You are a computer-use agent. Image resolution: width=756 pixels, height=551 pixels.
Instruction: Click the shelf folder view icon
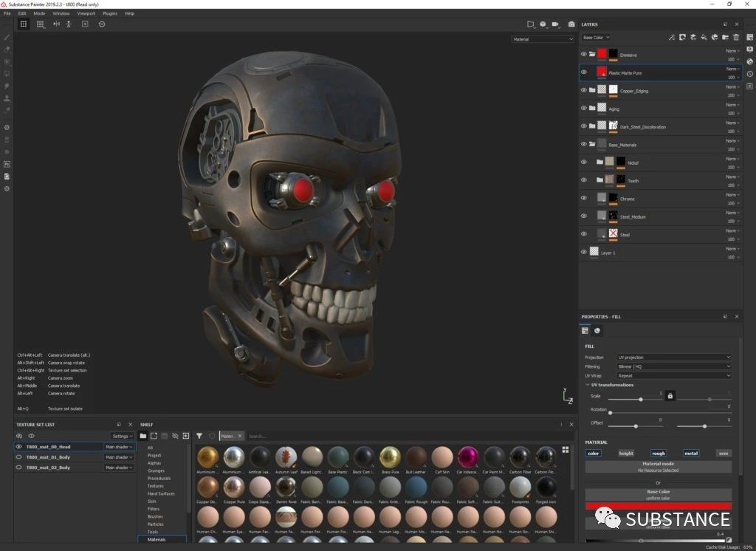(143, 437)
